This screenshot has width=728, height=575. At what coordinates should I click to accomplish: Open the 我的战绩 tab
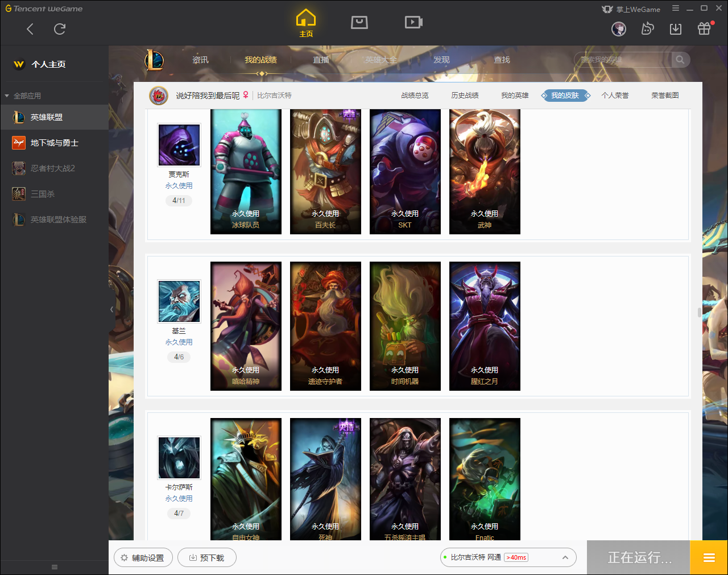point(260,60)
